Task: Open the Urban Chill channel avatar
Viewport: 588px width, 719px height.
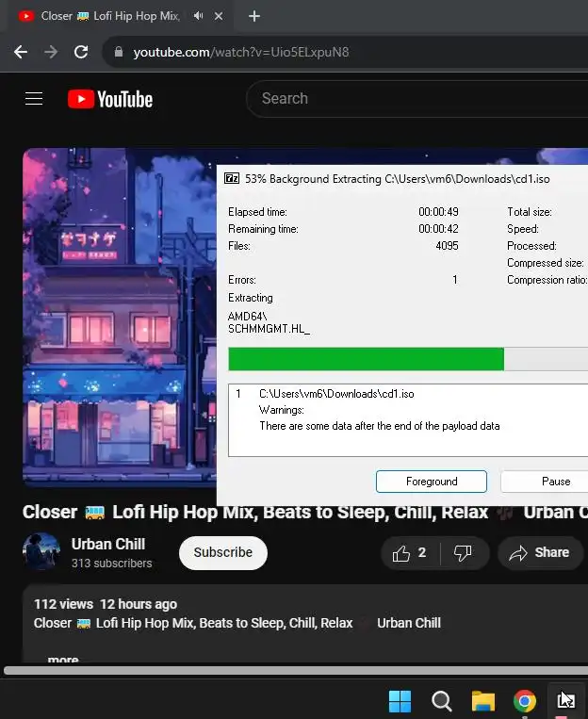Action: (x=41, y=551)
